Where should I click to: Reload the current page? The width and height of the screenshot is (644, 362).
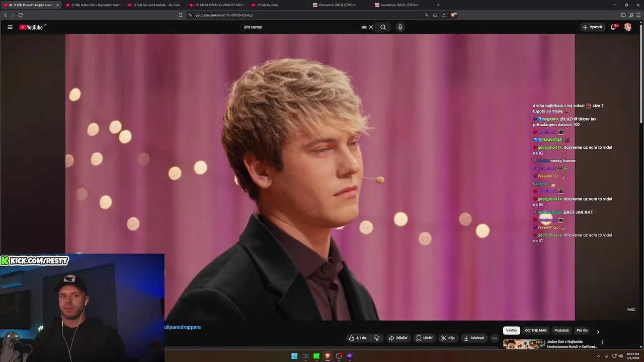coord(21,15)
